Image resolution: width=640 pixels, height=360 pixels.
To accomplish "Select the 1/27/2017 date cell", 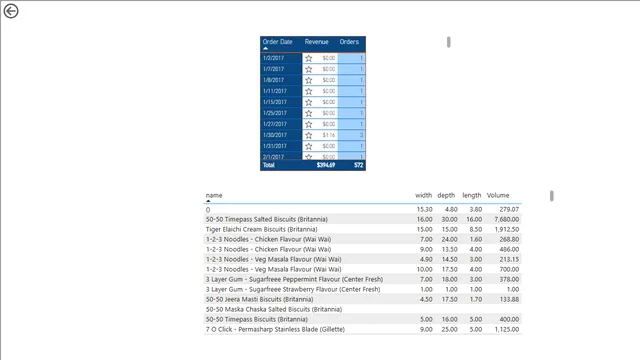I will point(281,124).
